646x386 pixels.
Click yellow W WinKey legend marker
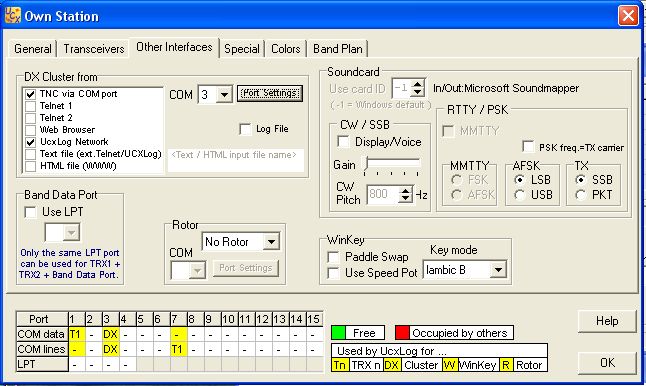(x=449, y=365)
